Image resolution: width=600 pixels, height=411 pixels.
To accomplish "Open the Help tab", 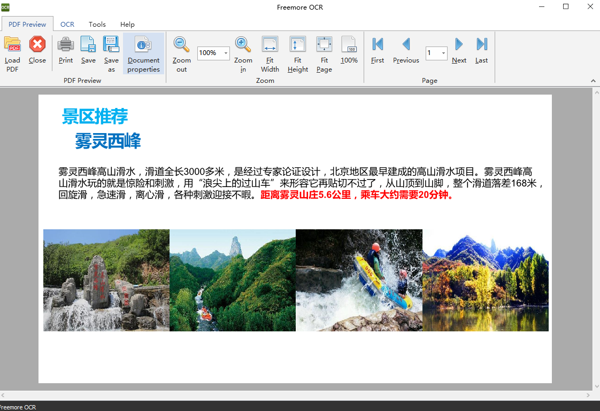I will 127,24.
